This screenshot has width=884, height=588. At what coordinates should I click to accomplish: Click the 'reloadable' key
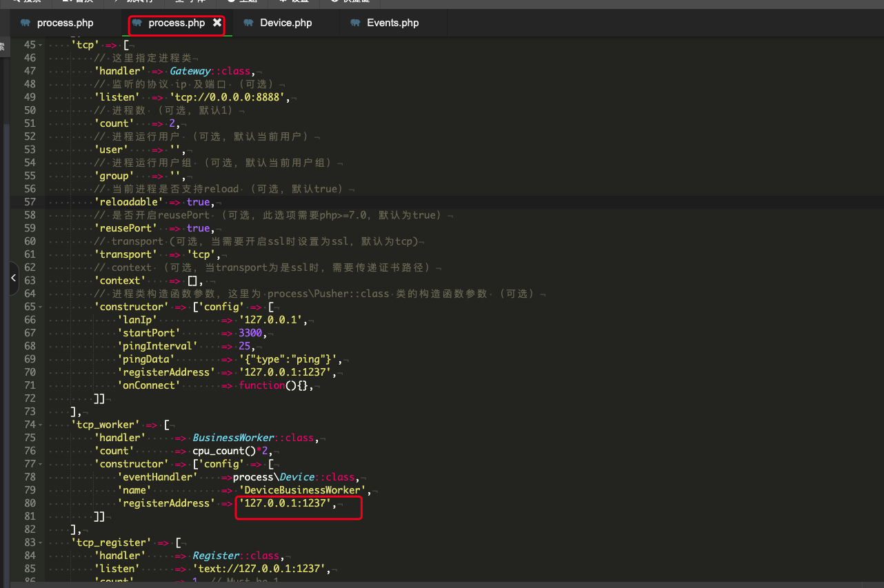128,202
